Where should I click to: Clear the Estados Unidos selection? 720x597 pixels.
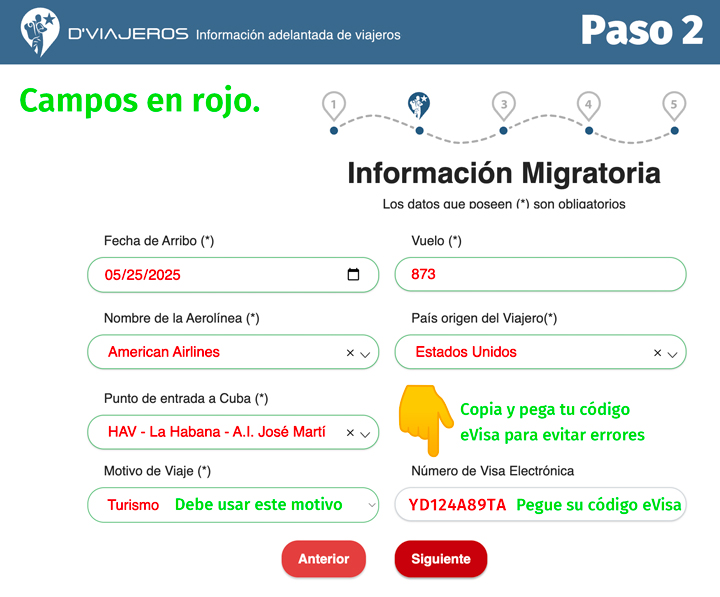pyautogui.click(x=658, y=353)
